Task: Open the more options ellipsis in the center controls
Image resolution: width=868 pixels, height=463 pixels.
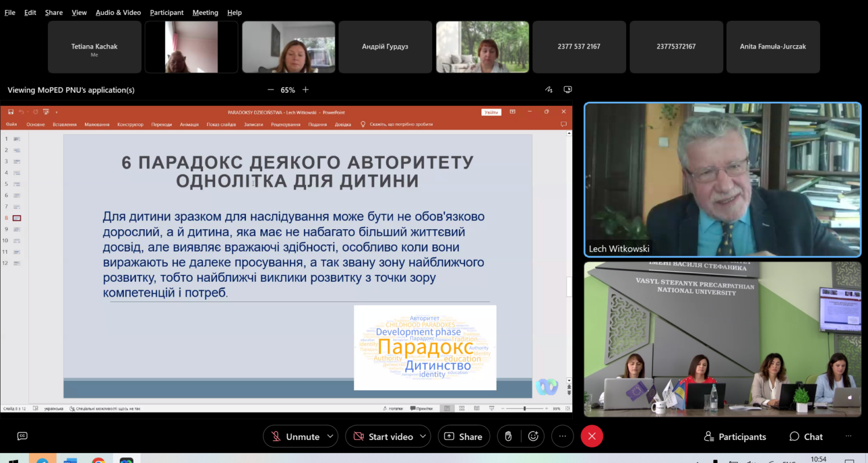Action: [562, 436]
